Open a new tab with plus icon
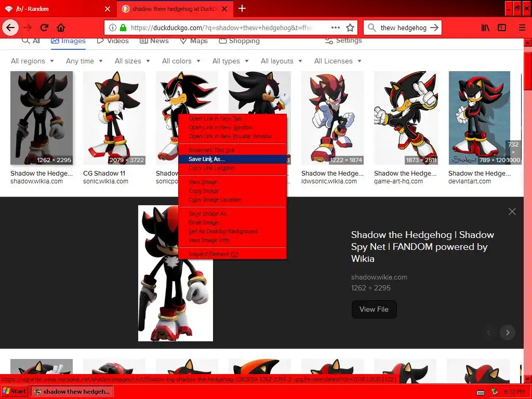 pyautogui.click(x=242, y=8)
